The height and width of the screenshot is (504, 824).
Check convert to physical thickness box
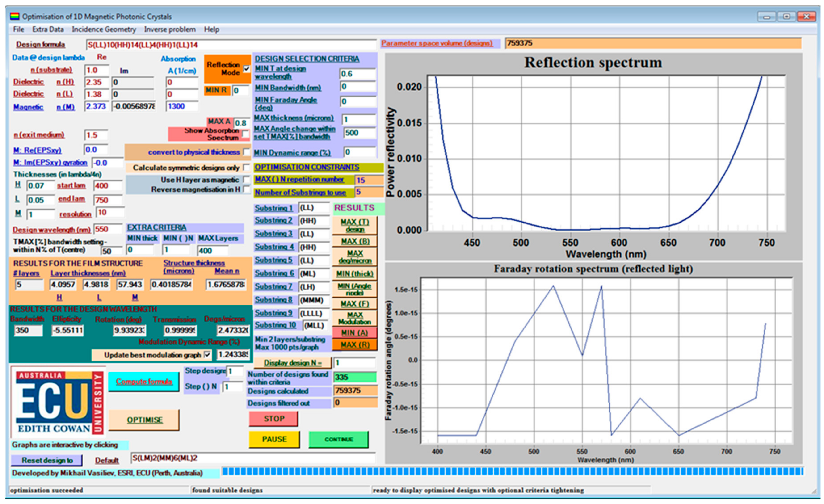tap(246, 152)
